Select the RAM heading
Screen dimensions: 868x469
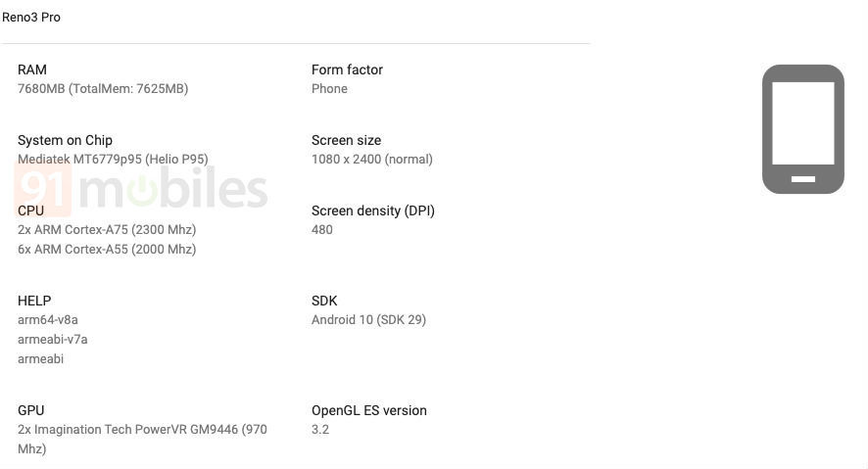(32, 70)
